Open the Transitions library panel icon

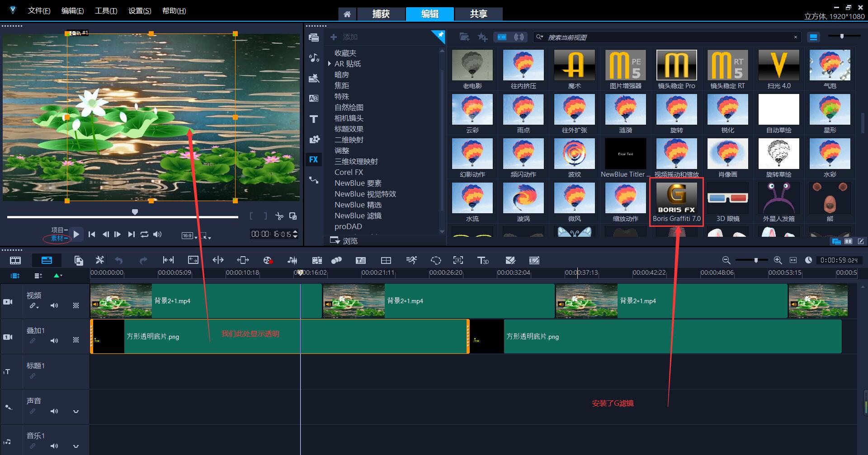click(x=313, y=99)
